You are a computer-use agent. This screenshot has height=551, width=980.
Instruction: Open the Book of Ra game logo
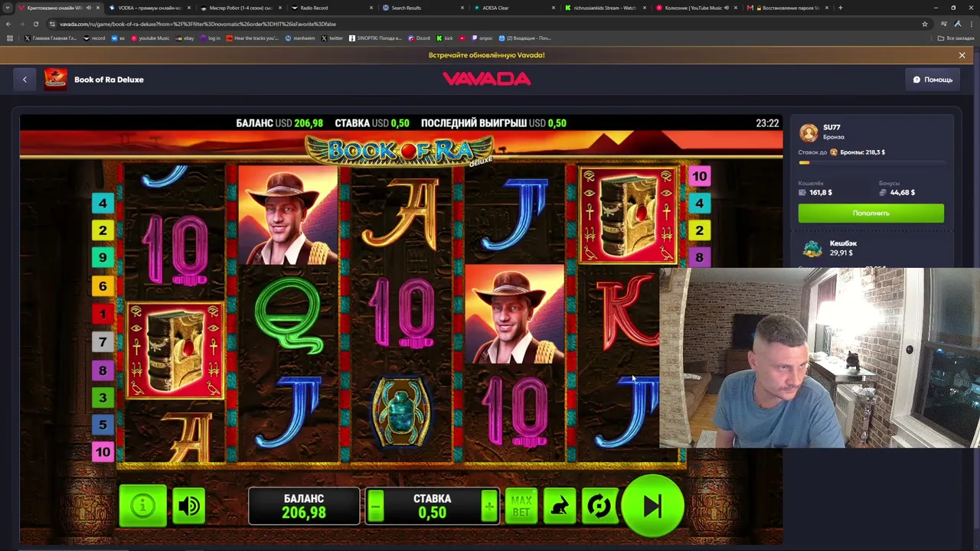tap(400, 151)
